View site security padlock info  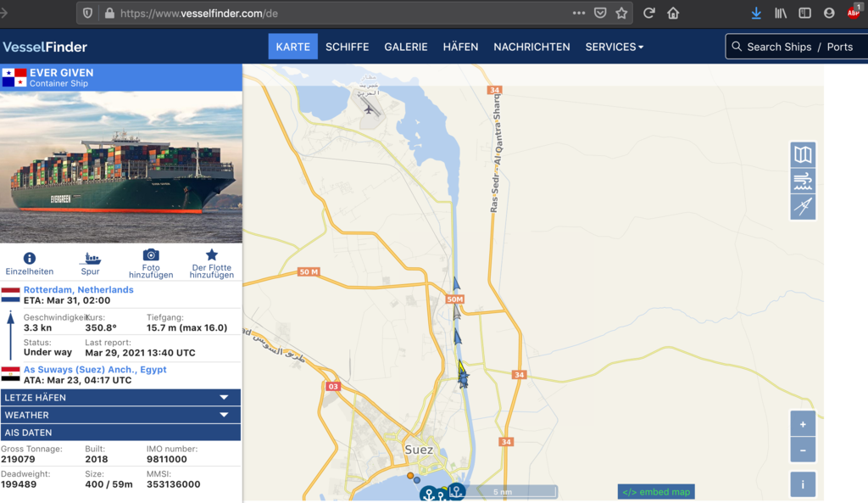(x=109, y=14)
